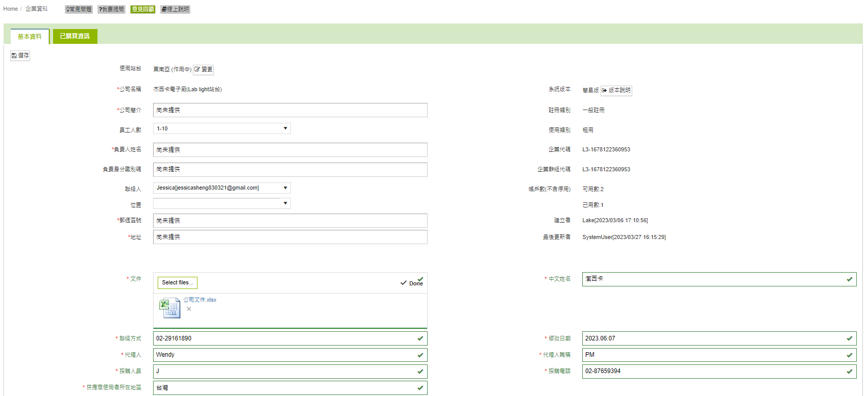Viewport: 868px width, 396px height.
Task: Click the 供應商使用者所在地區 field containing 台灣
Action: [290, 388]
